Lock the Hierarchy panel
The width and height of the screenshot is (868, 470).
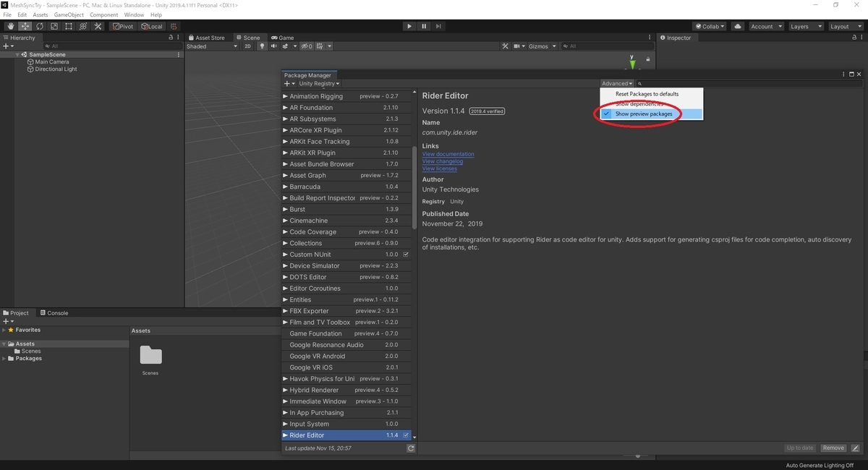[171, 38]
